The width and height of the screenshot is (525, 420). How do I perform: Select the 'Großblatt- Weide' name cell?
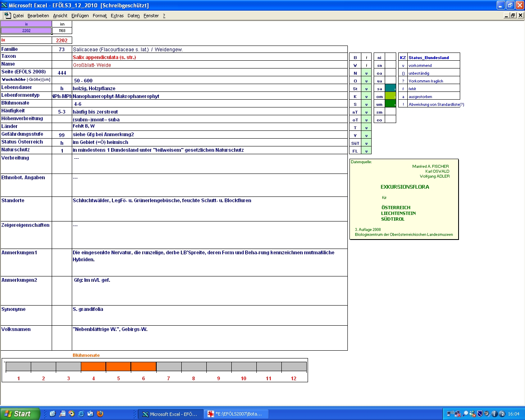pyautogui.click(x=210, y=65)
